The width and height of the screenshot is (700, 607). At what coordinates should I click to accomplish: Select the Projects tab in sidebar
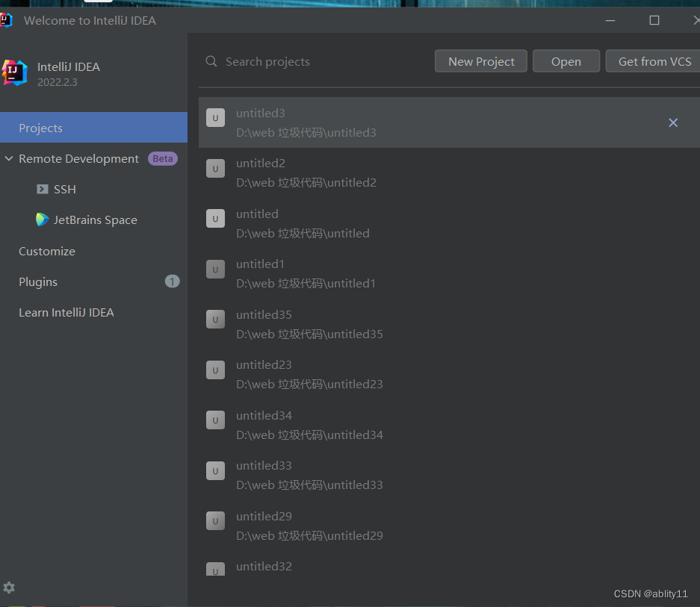click(x=93, y=128)
